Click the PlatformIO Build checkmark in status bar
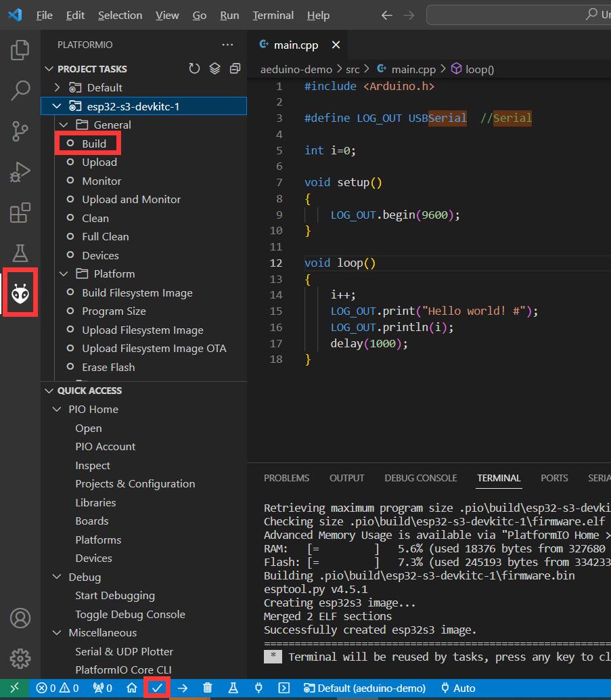 point(157,688)
